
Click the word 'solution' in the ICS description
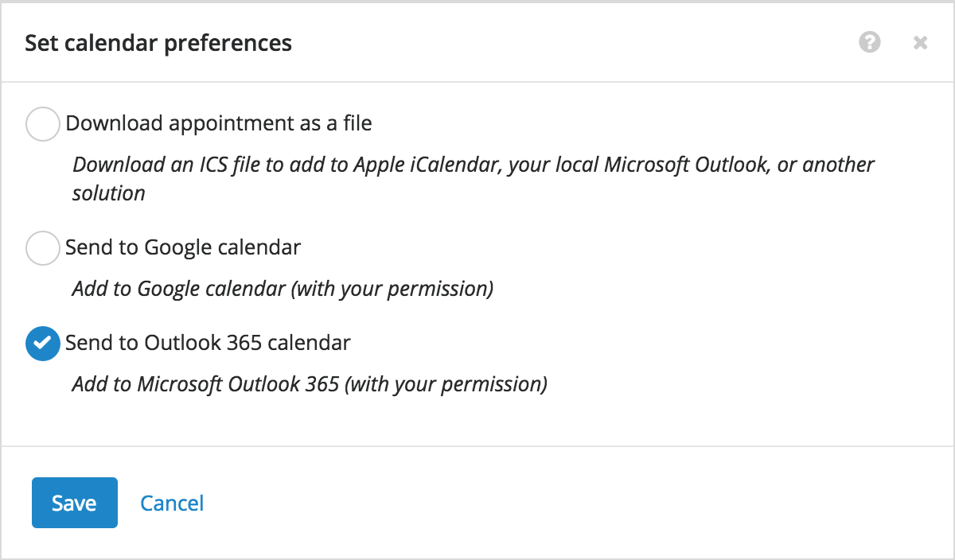(x=109, y=192)
